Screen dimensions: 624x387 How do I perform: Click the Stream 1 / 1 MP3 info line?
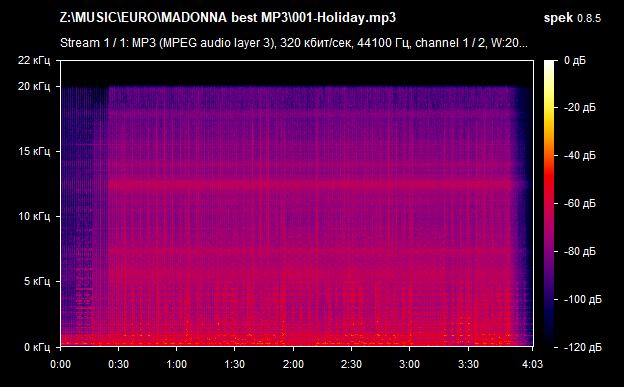coord(294,43)
